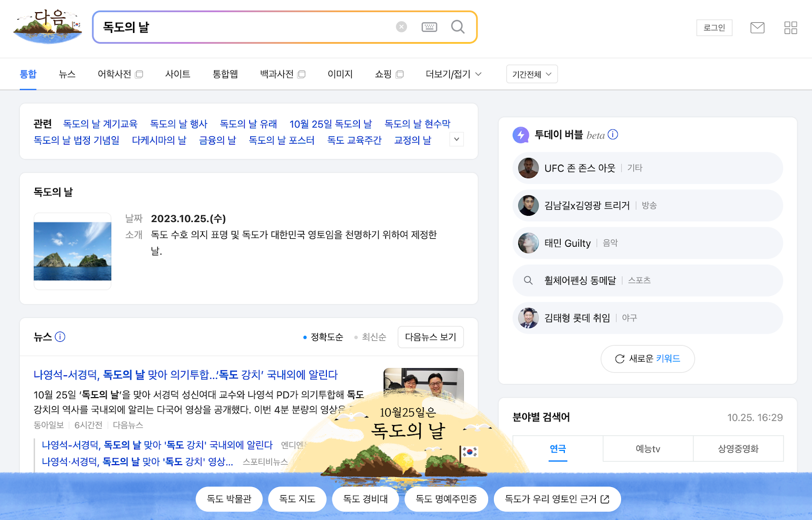Refresh with 새로운 키워드 button

click(648, 359)
